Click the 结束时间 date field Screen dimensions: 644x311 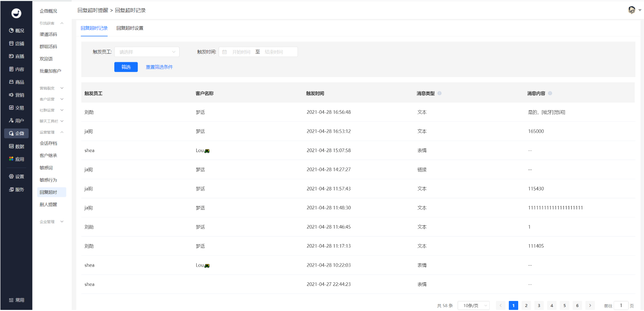click(x=274, y=52)
